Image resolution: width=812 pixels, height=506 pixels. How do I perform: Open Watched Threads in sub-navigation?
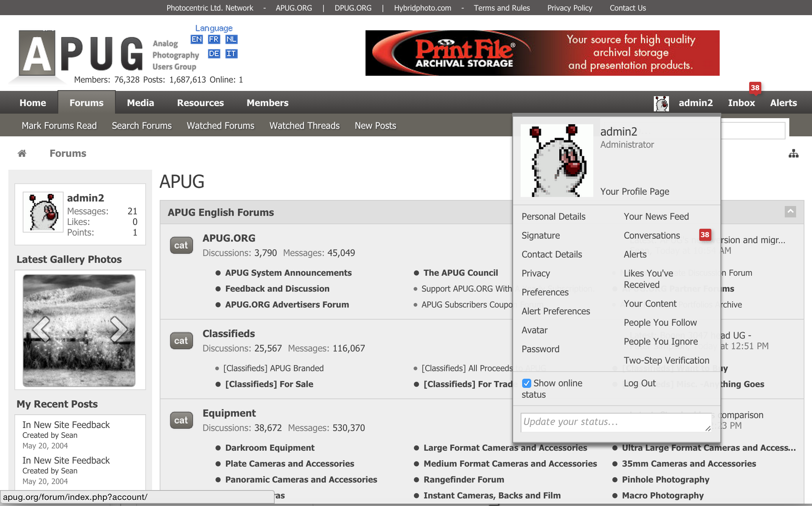tap(304, 126)
